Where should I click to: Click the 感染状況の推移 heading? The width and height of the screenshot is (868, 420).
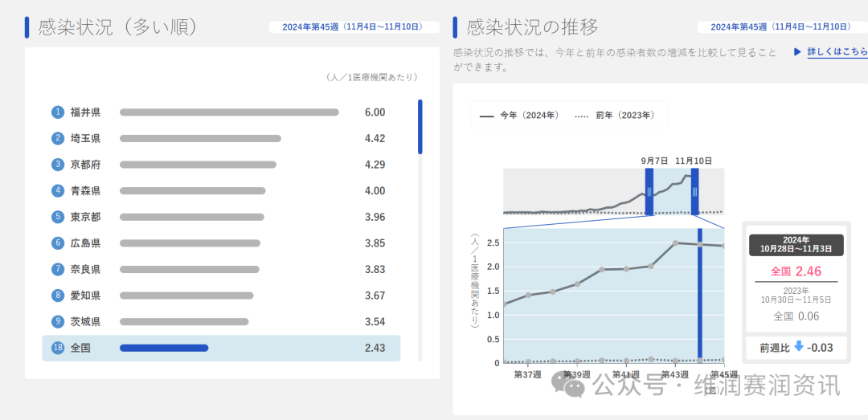tap(532, 27)
